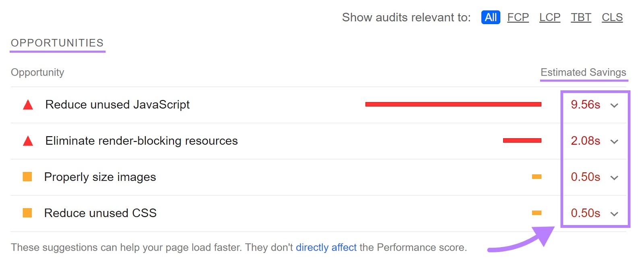Expand the Properly size images chevron
This screenshot has height=264, width=644.
click(614, 178)
